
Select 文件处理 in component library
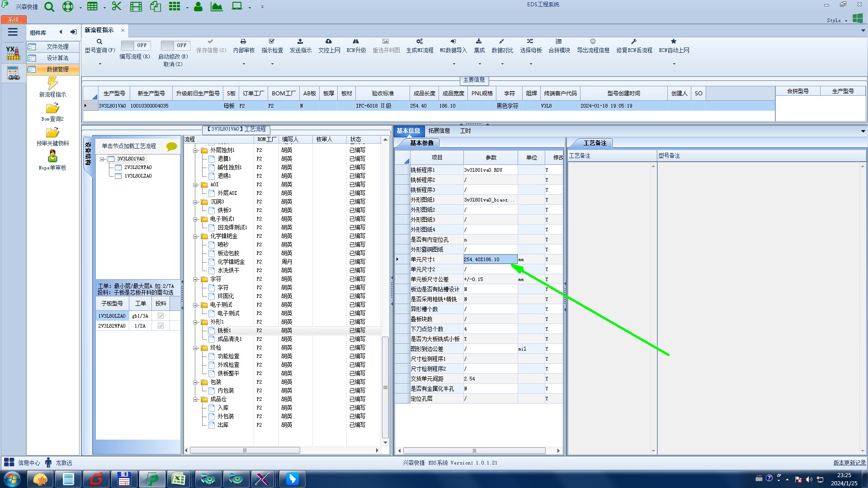(53, 47)
